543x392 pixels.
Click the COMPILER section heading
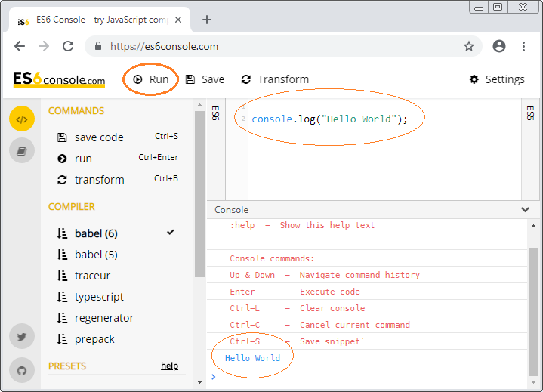point(71,207)
